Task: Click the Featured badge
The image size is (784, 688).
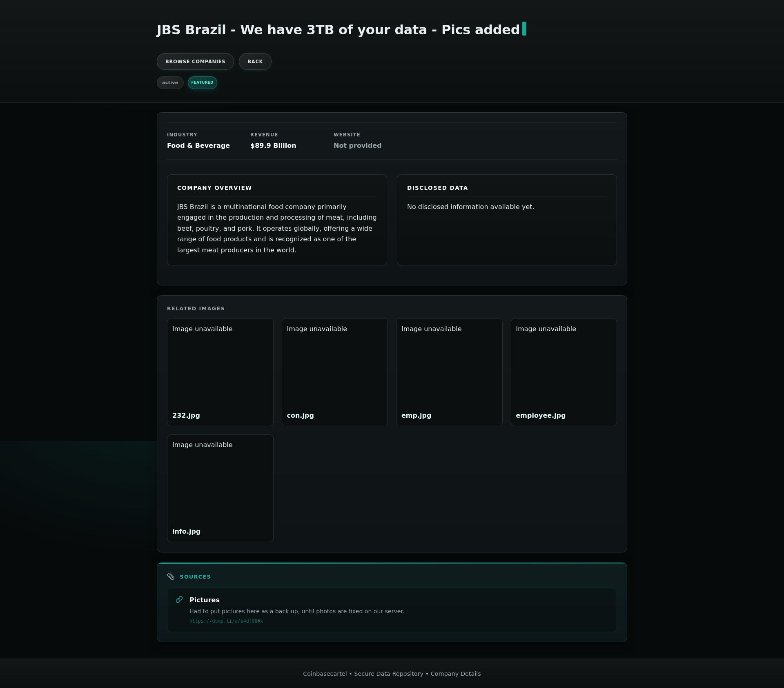Action: [202, 82]
